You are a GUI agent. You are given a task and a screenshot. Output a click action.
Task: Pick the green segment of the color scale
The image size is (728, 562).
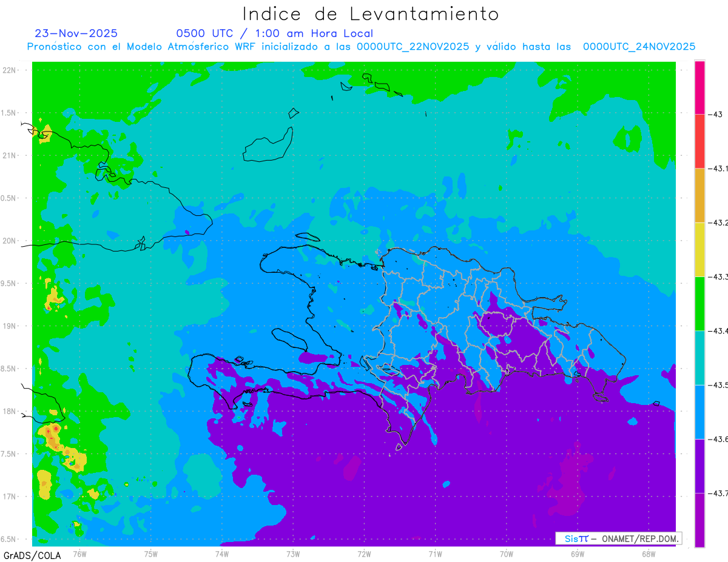699,304
